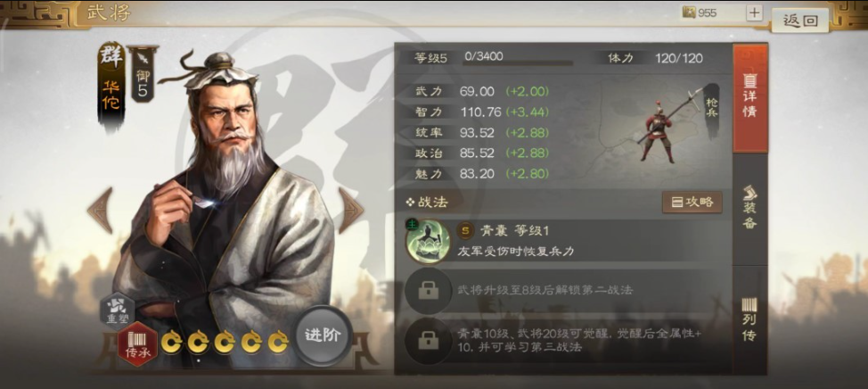Image resolution: width=868 pixels, height=389 pixels.
Task: Switch to the 详情 details tab
Action: pos(750,99)
